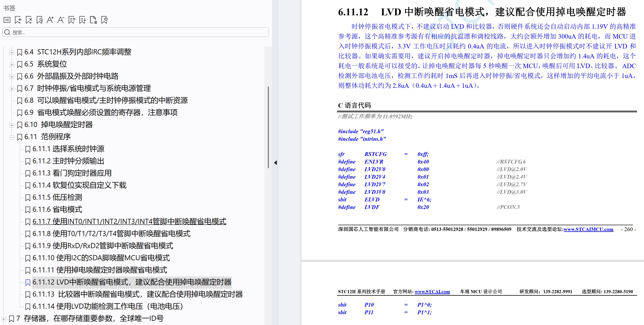The width and height of the screenshot is (644, 325).
Task: Click the bookmark icon beside 6.11.1 选择系统时钟源
Action: coord(28,149)
